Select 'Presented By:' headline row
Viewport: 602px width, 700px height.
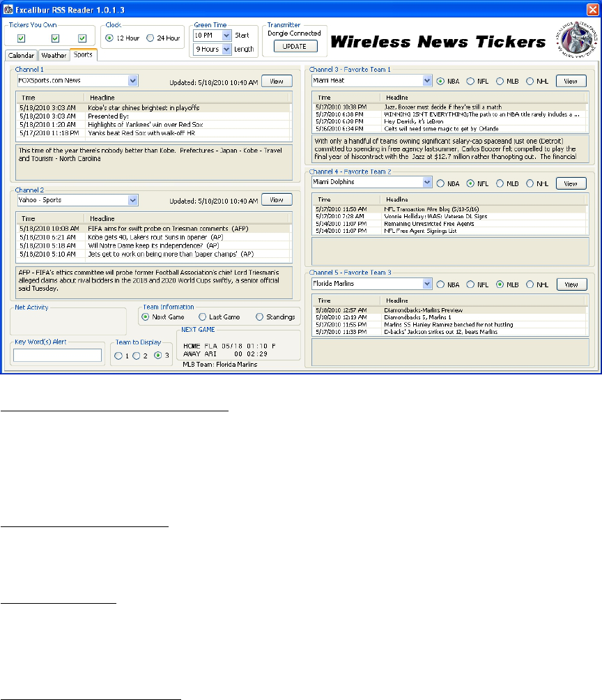[153, 116]
